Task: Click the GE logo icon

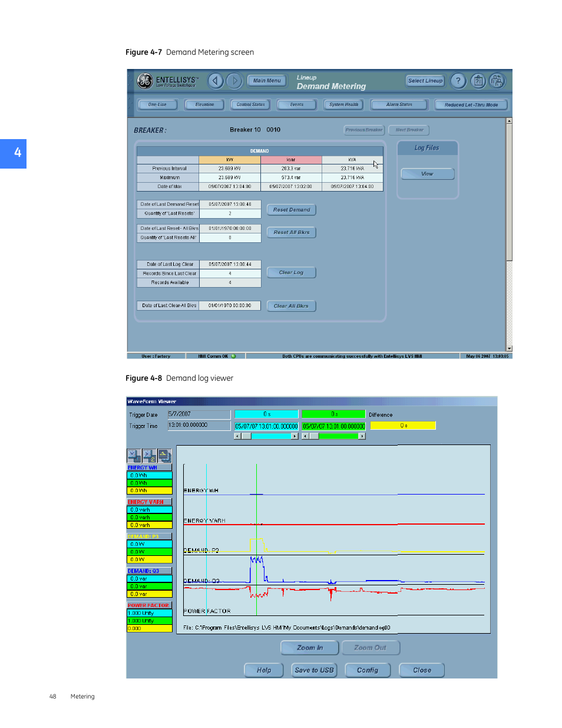Action: 145,81
